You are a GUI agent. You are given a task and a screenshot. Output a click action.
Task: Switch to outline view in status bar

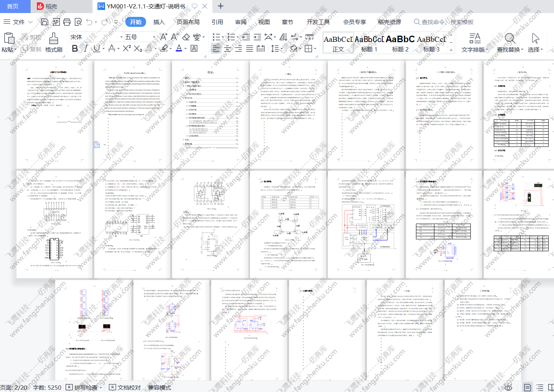[540, 387]
